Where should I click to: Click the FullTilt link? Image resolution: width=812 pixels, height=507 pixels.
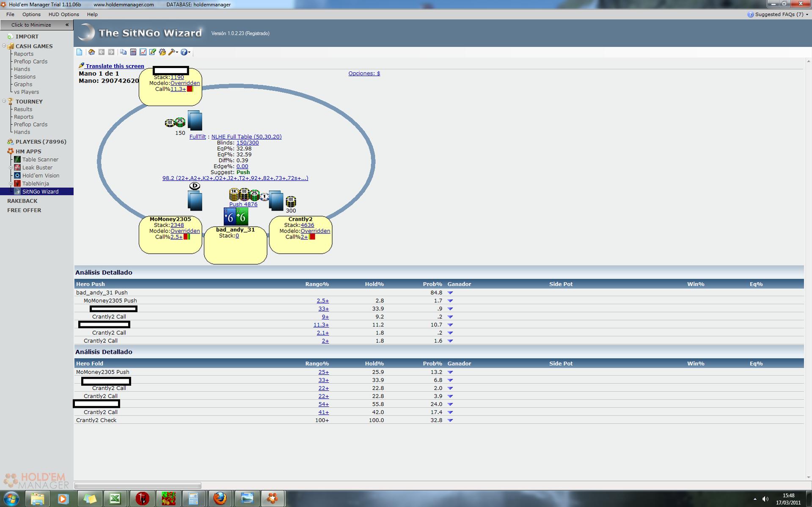[x=198, y=137]
